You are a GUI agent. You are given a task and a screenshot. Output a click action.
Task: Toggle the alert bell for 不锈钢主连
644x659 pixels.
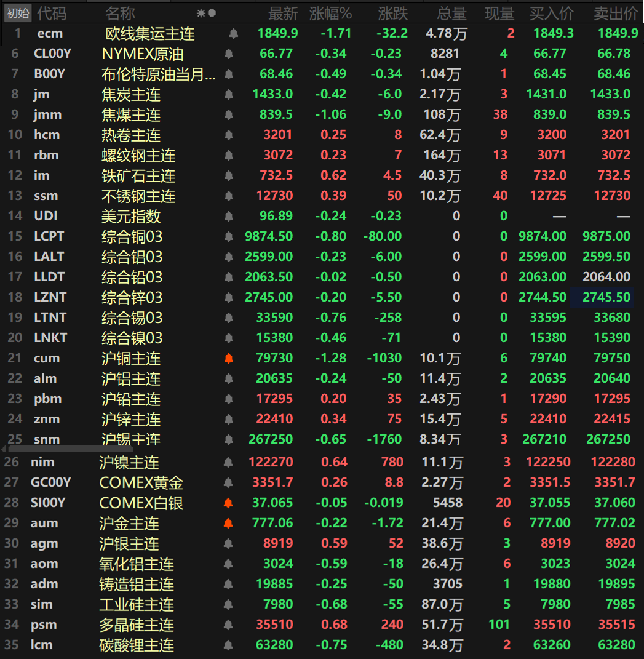229,196
